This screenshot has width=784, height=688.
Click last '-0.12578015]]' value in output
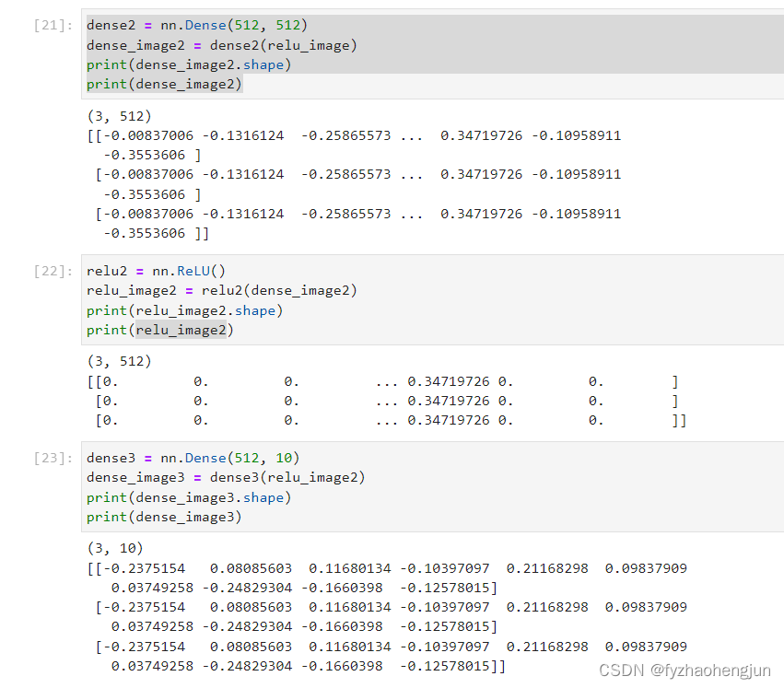coord(453,666)
